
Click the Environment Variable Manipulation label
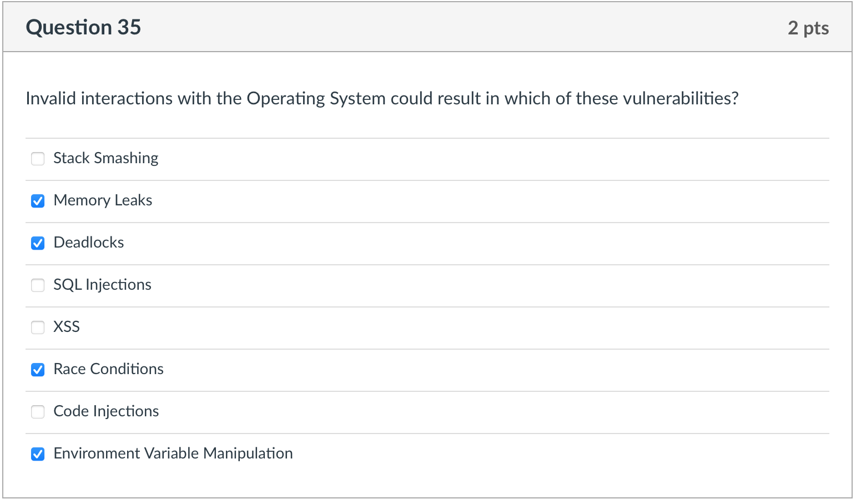[173, 453]
